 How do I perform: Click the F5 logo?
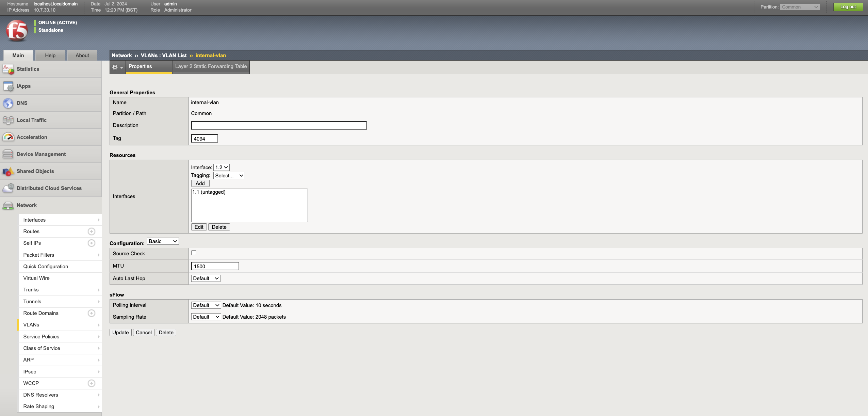17,30
